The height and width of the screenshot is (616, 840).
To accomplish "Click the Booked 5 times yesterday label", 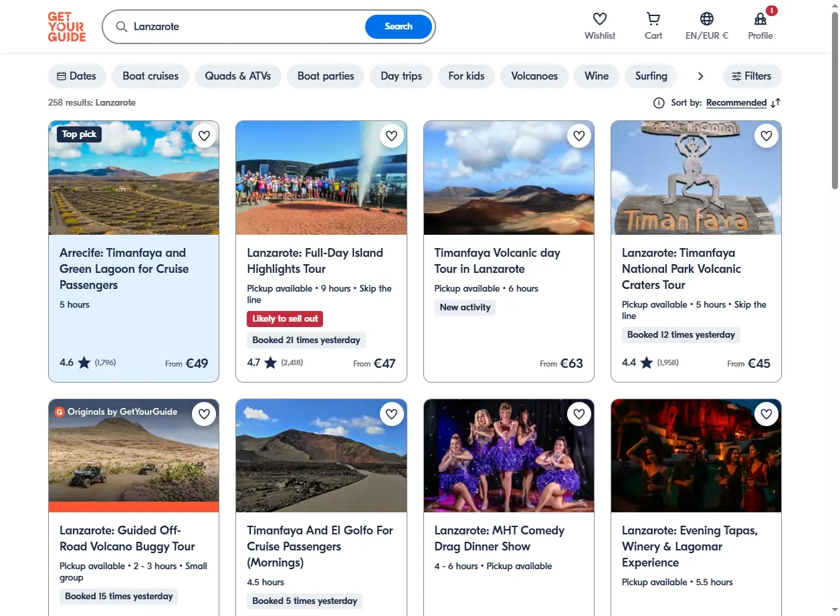I will (305, 601).
